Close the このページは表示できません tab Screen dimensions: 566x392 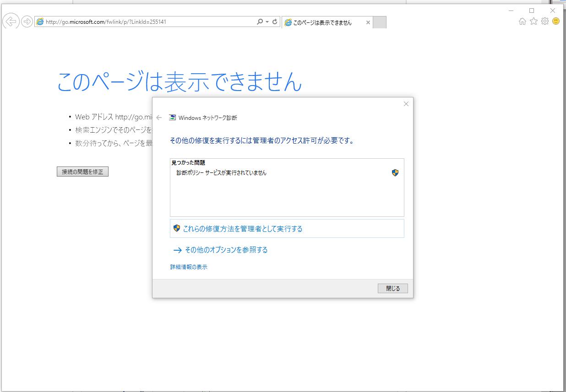click(x=368, y=22)
